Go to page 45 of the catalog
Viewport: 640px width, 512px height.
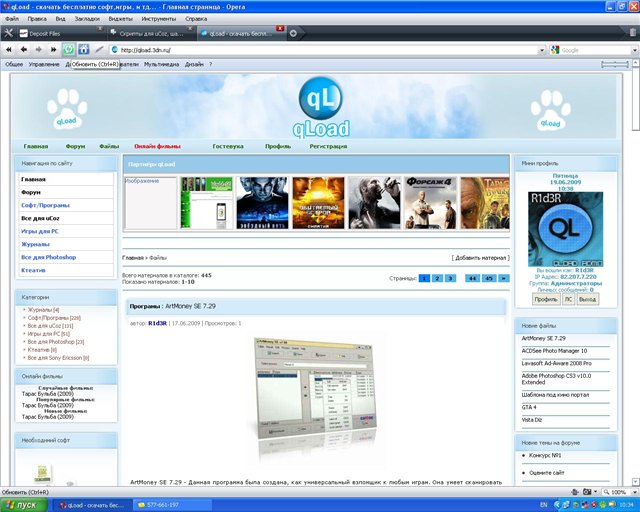pyautogui.click(x=489, y=278)
